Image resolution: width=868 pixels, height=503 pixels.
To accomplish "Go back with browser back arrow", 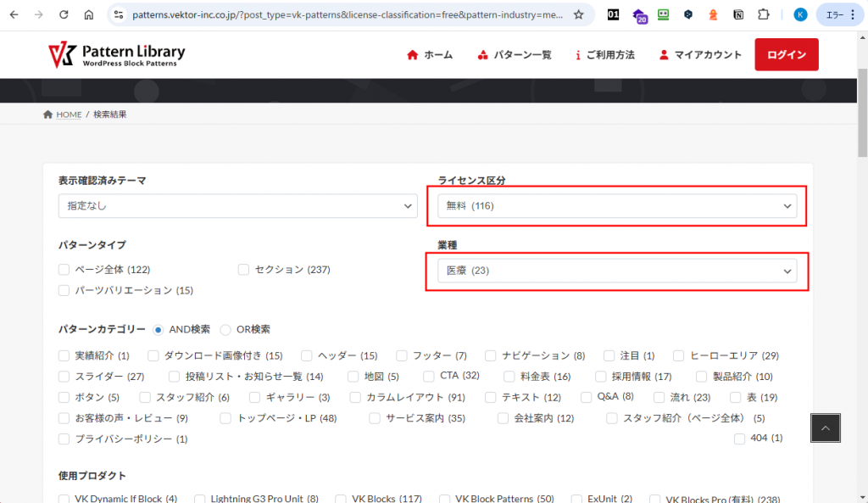I will [14, 15].
